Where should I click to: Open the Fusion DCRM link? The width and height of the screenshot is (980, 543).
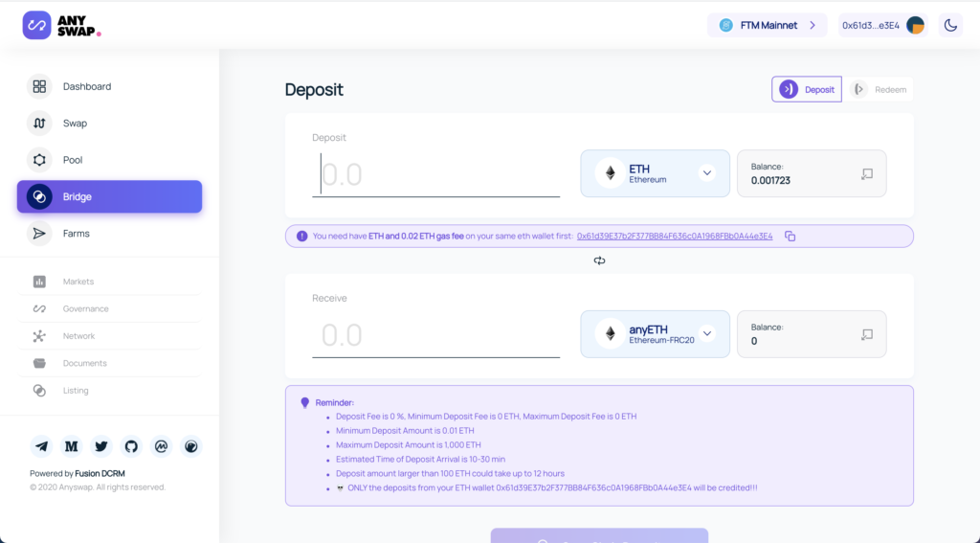click(x=100, y=473)
